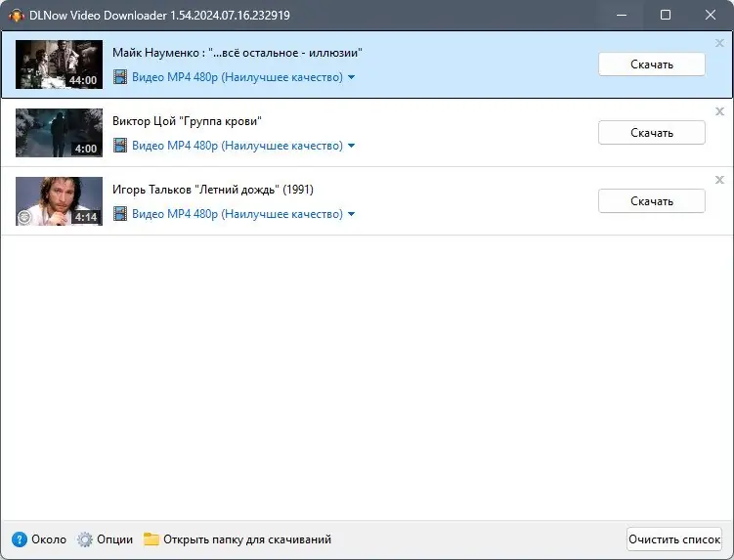This screenshot has width=734, height=560.
Task: Select the title Майк Науменко : "...всё остальное - иллюзии"
Action: [x=237, y=53]
